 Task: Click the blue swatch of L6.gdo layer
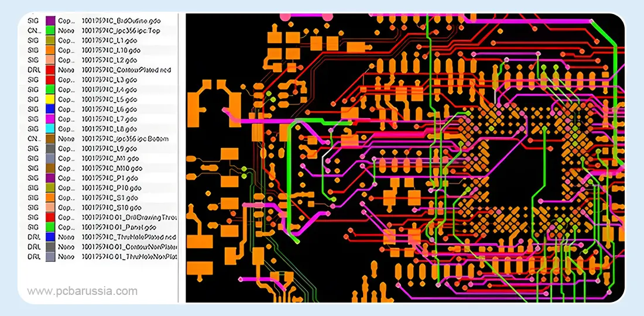tap(50, 109)
